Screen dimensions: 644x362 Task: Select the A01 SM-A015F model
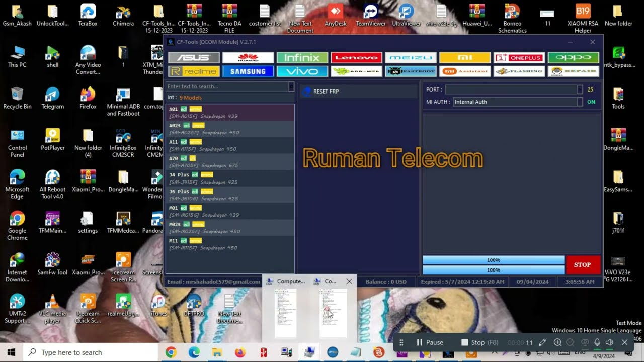(x=230, y=112)
